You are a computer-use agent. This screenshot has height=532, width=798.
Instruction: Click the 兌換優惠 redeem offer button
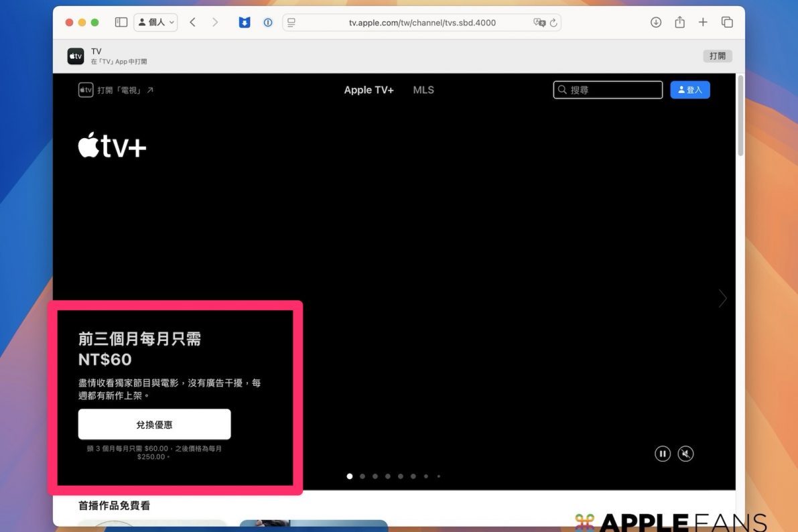154,425
